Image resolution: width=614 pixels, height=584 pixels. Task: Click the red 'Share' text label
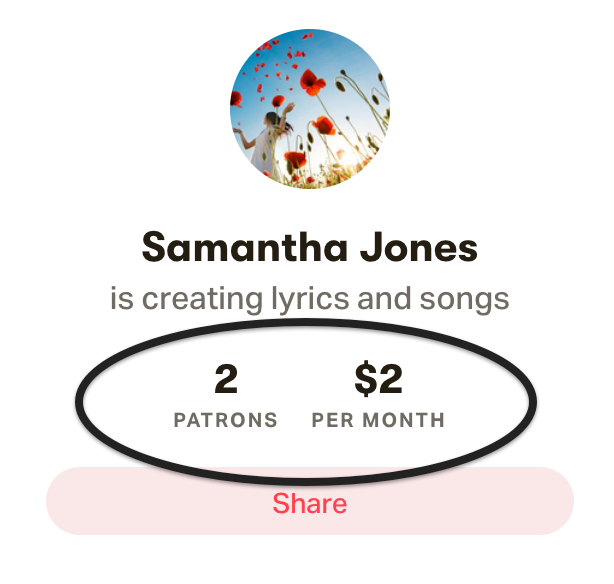pyautogui.click(x=310, y=503)
